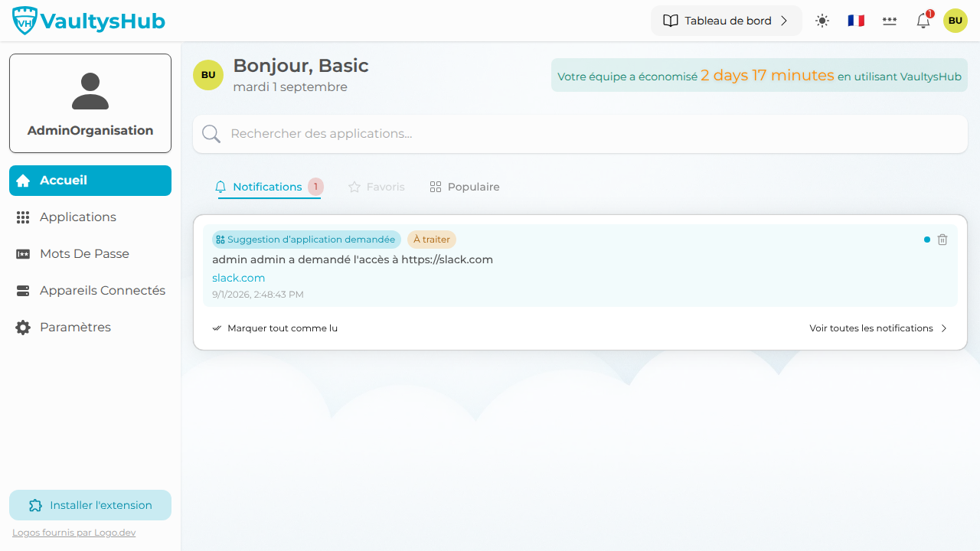Image resolution: width=980 pixels, height=551 pixels.
Task: Open the notification bell in header
Action: point(923,21)
